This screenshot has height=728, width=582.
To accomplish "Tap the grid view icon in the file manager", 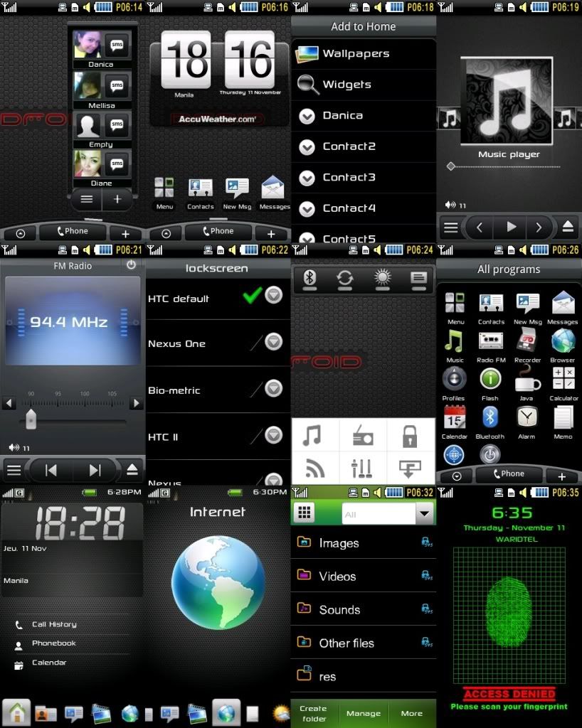I will click(305, 513).
